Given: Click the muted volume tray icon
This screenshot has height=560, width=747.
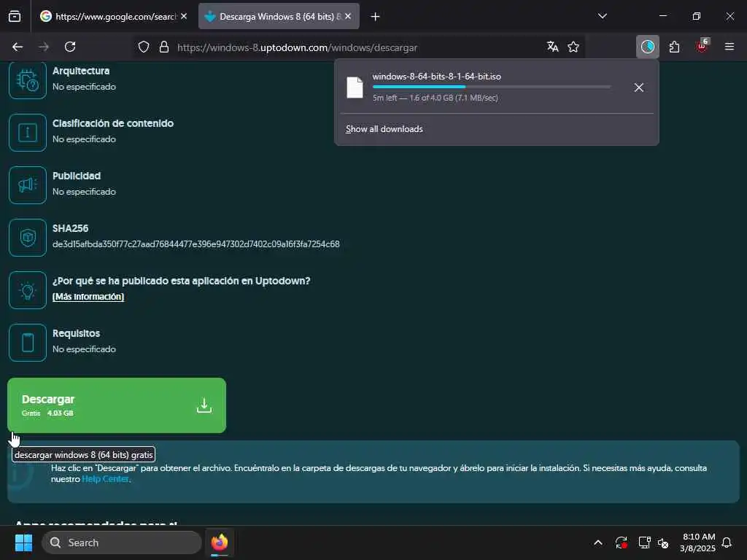Looking at the screenshot, I should coord(663,542).
